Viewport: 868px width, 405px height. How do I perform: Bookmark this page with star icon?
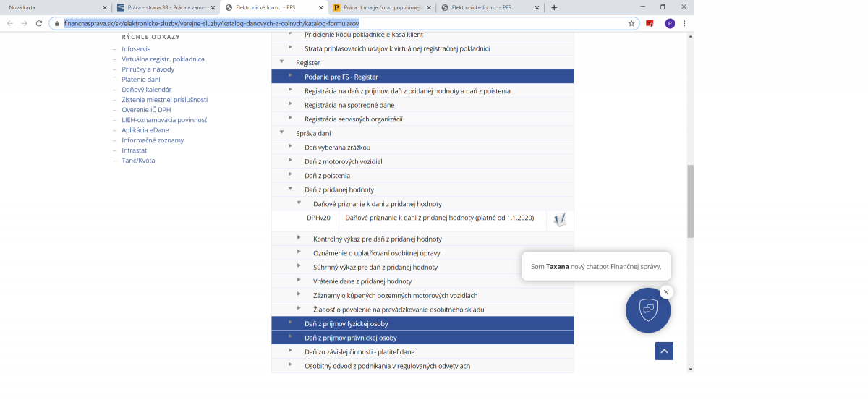click(x=631, y=23)
